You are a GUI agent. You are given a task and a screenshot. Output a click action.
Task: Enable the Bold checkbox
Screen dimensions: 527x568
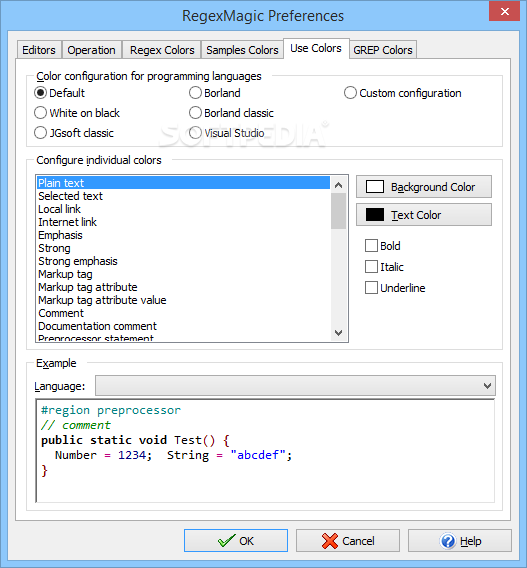pyautogui.click(x=383, y=246)
